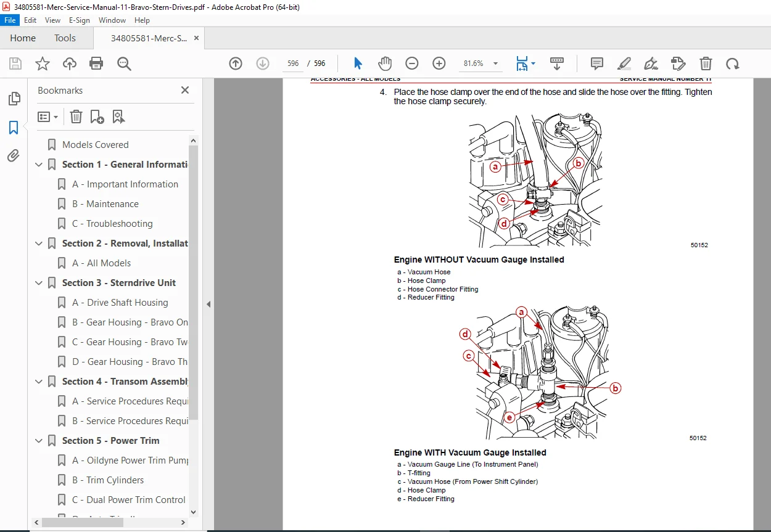This screenshot has width=771, height=532.
Task: Find current bookmark icon
Action: [x=118, y=117]
